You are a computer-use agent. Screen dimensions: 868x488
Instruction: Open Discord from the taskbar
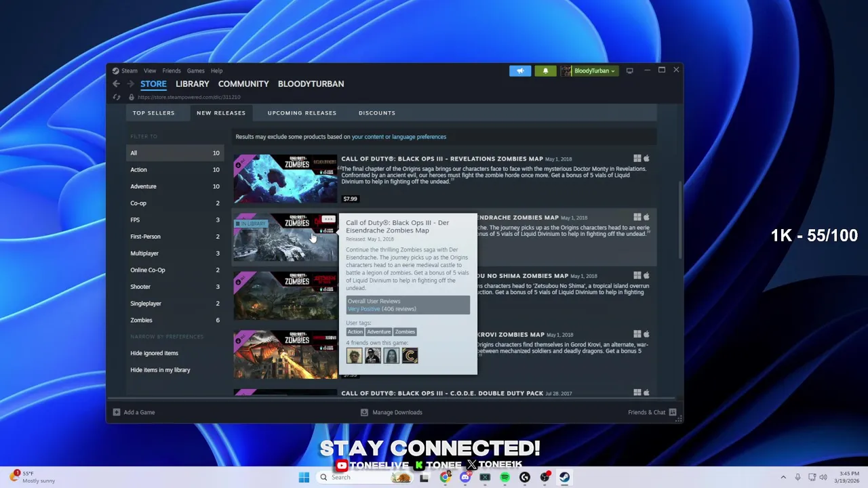pyautogui.click(x=465, y=477)
